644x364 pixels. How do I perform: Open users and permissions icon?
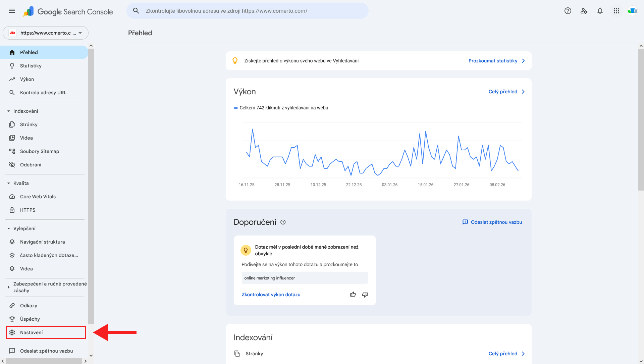pos(584,11)
